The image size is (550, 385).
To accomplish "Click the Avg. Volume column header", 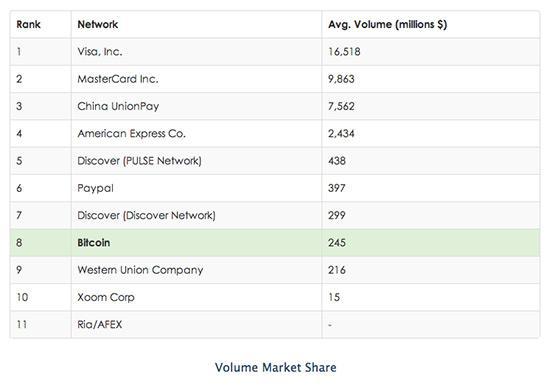I will coord(388,24).
